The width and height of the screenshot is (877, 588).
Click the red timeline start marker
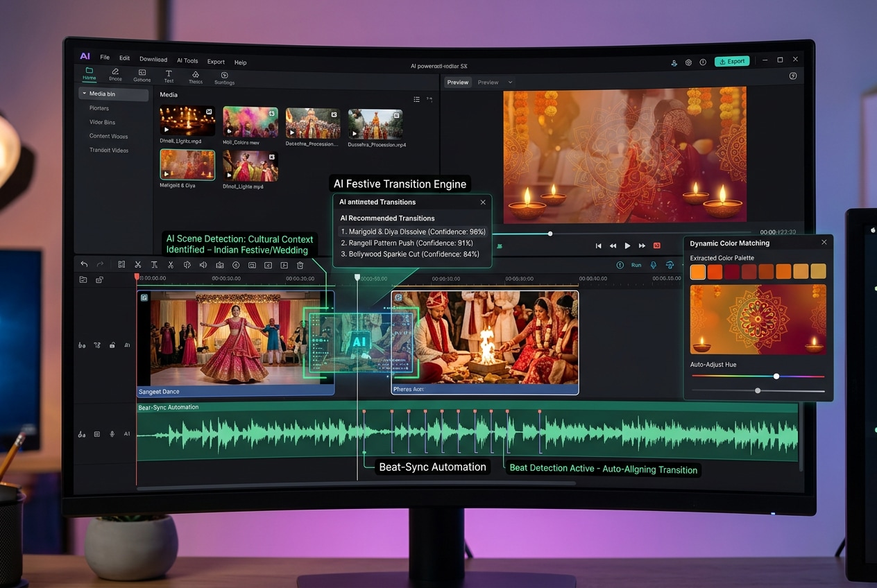tap(137, 277)
